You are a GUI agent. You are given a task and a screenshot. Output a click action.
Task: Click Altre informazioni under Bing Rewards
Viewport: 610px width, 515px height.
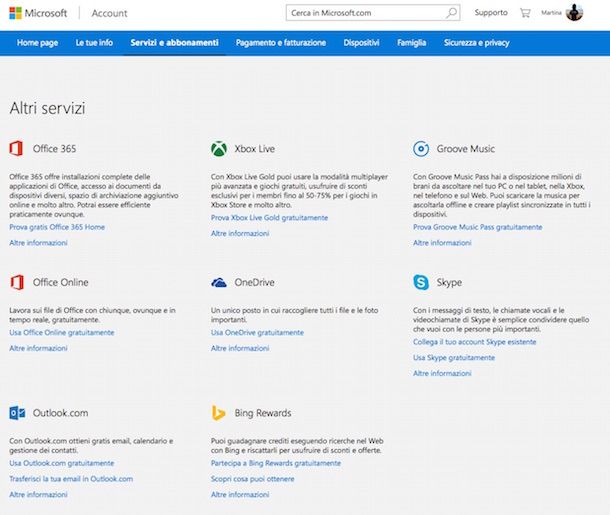coord(240,494)
